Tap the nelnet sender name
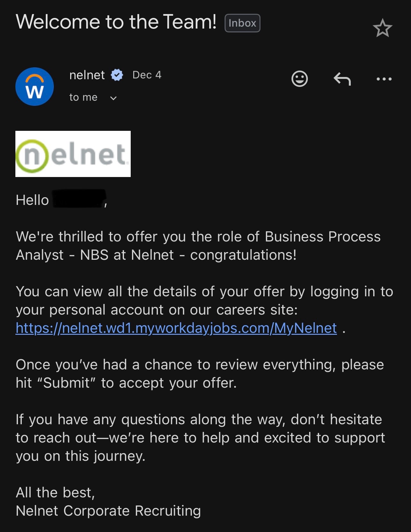Screen dimensions: 411x532 pyautogui.click(x=87, y=75)
